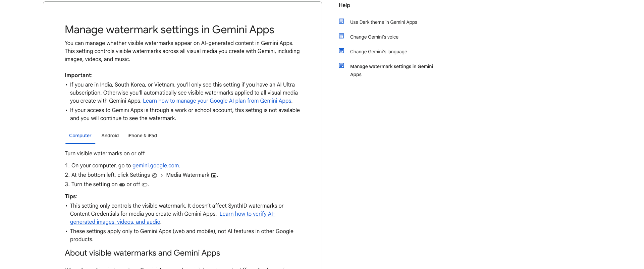Switch to the Android tab
The image size is (644, 269).
point(110,136)
